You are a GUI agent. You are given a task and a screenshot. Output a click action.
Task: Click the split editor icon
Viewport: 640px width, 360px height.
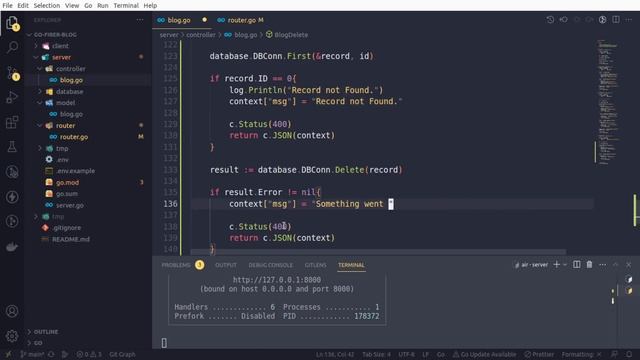click(x=616, y=20)
